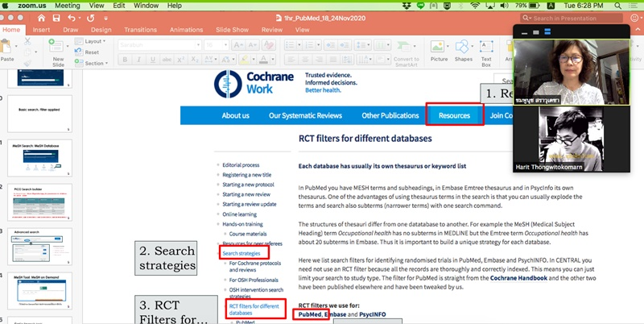Open the Wi-Fi status menu
644x324 pixels.
pyautogui.click(x=475, y=6)
